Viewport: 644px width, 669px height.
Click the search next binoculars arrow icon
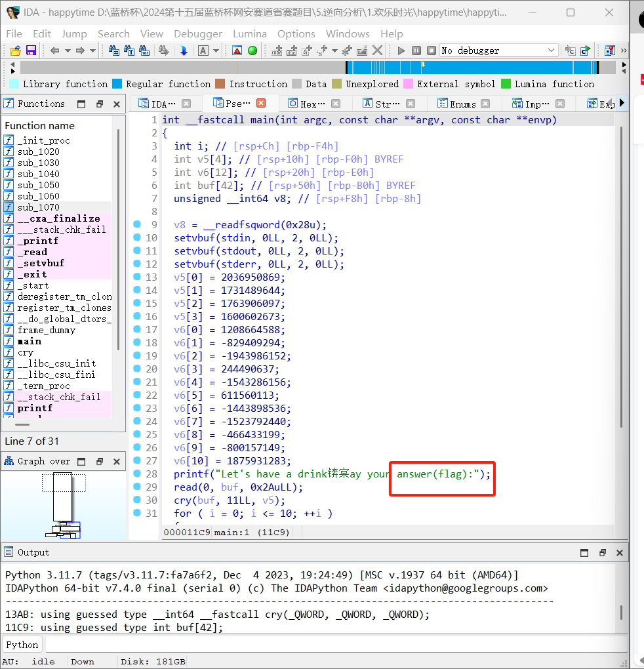(163, 51)
